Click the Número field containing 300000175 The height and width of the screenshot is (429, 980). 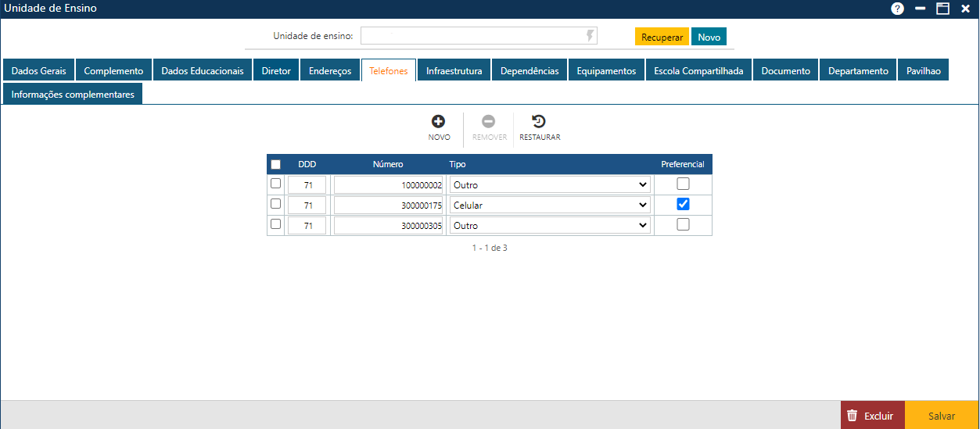pos(389,205)
